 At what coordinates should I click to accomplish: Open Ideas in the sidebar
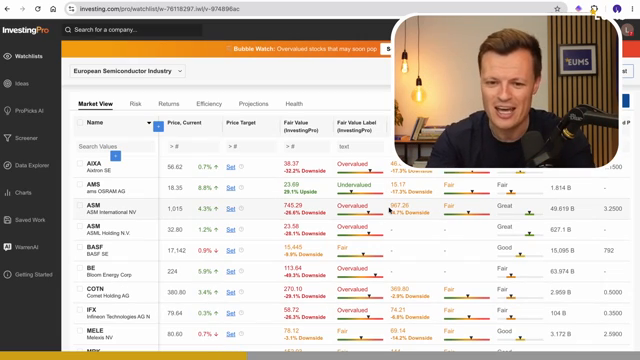tap(16, 84)
